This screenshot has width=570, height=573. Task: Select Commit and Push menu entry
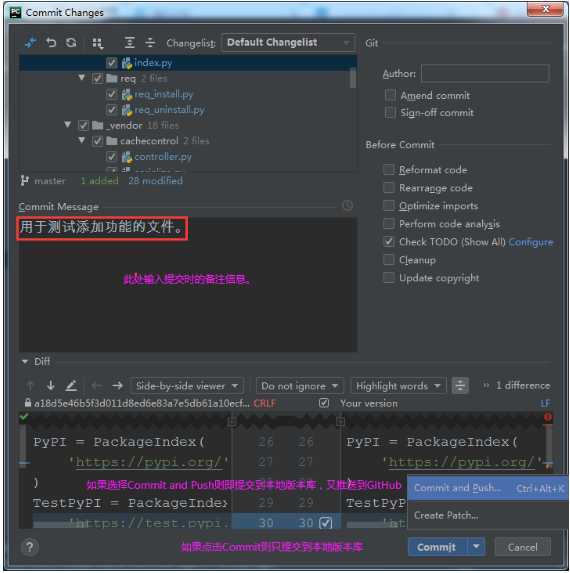coord(488,488)
